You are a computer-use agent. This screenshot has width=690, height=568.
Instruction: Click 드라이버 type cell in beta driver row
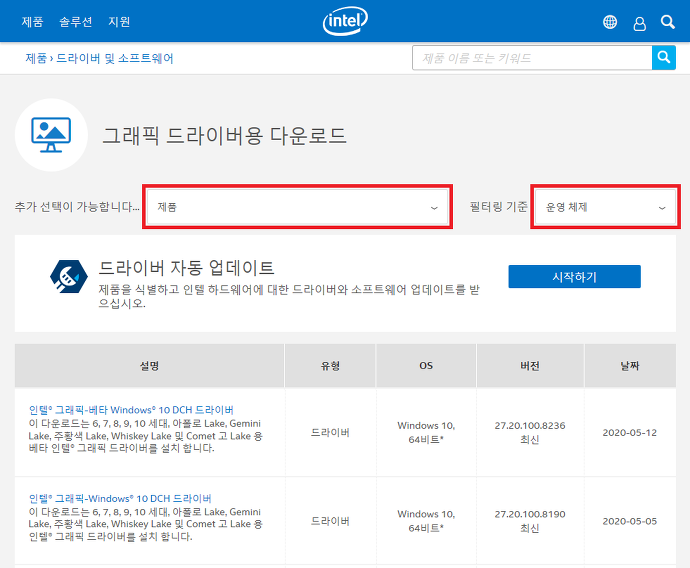[330, 432]
